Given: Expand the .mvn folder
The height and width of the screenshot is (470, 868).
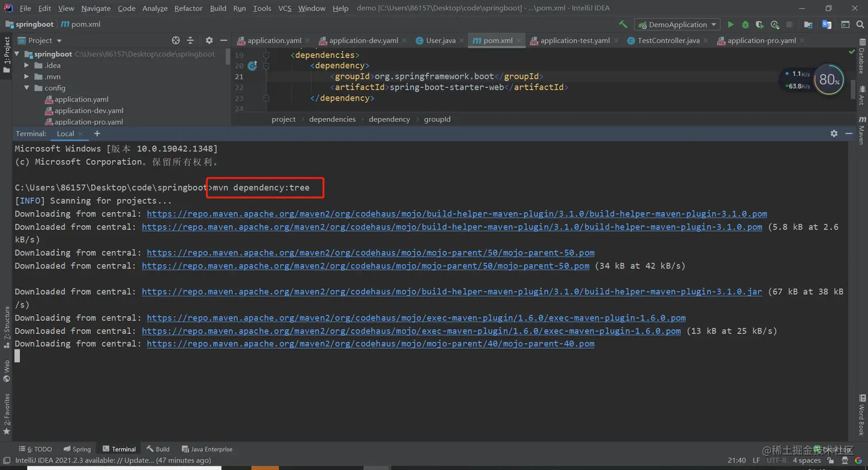Looking at the screenshot, I should 26,76.
